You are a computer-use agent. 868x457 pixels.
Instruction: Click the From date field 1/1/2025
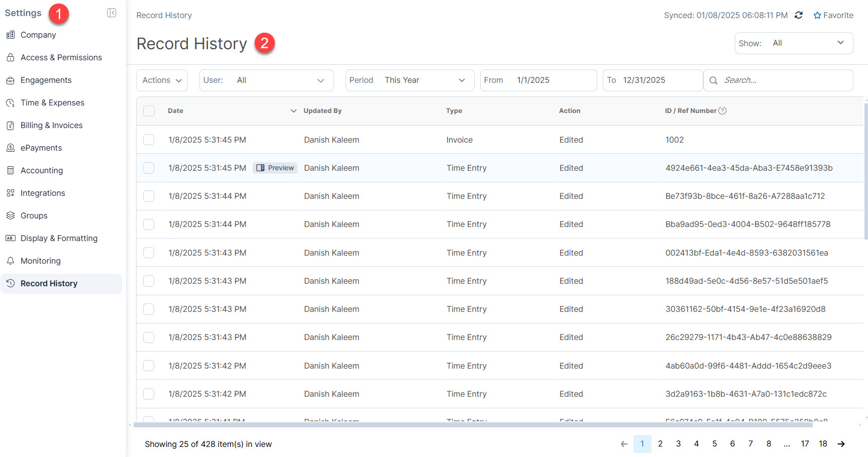[x=538, y=80]
